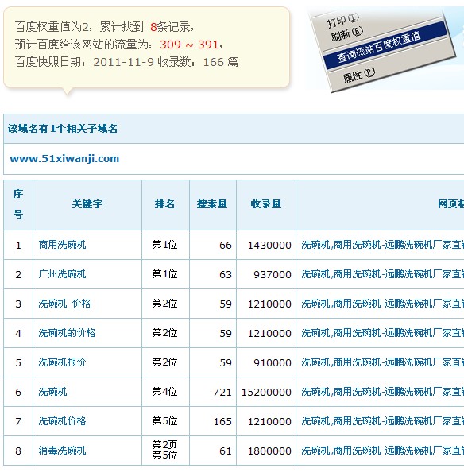Viewport: 464px width, 476px height.
Task: Click the 收录量 column header
Action: [x=266, y=204]
